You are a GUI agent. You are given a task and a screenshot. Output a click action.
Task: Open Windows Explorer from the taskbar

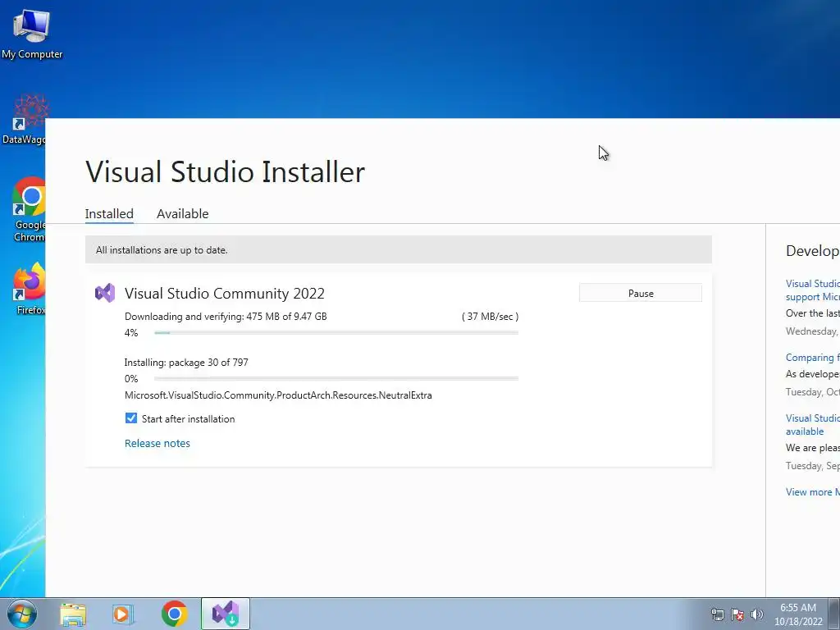point(73,614)
